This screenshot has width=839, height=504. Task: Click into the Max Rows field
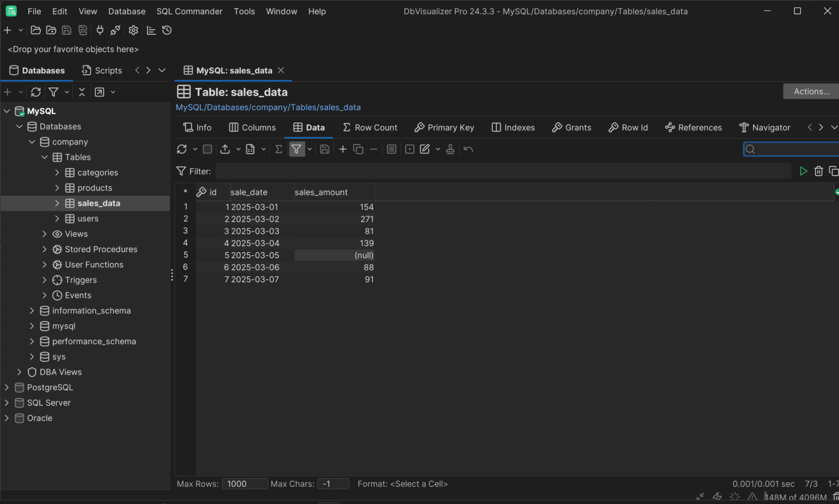click(x=244, y=484)
